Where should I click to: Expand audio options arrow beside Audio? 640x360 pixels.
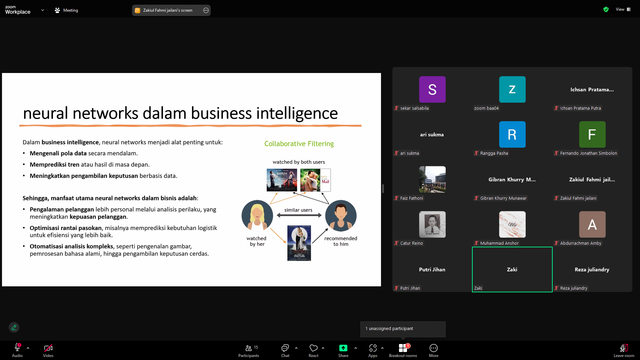pyautogui.click(x=28, y=348)
